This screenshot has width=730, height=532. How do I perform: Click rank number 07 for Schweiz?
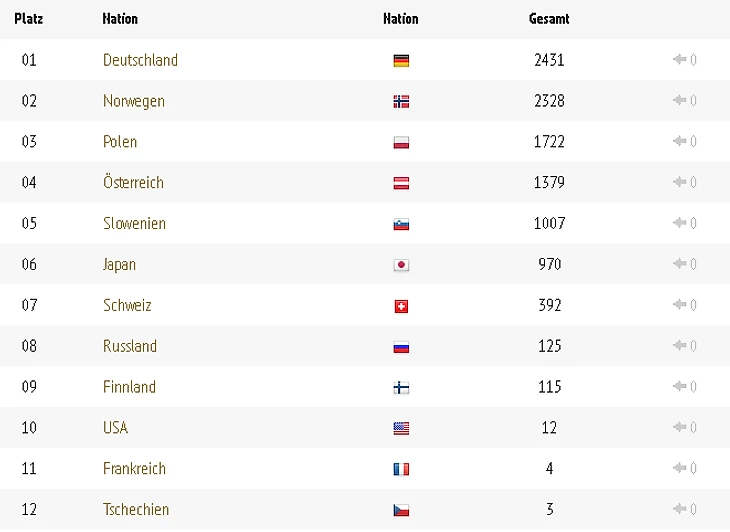click(29, 305)
